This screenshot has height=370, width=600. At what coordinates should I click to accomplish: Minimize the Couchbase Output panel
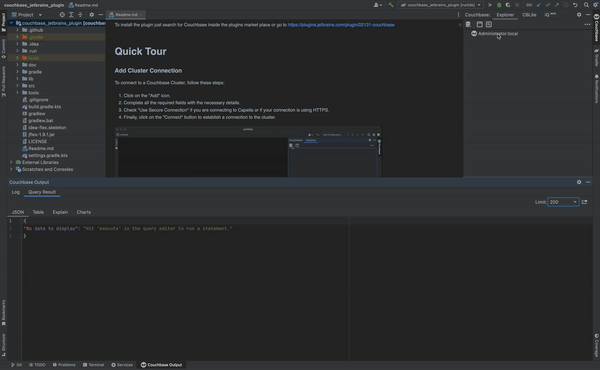click(588, 182)
